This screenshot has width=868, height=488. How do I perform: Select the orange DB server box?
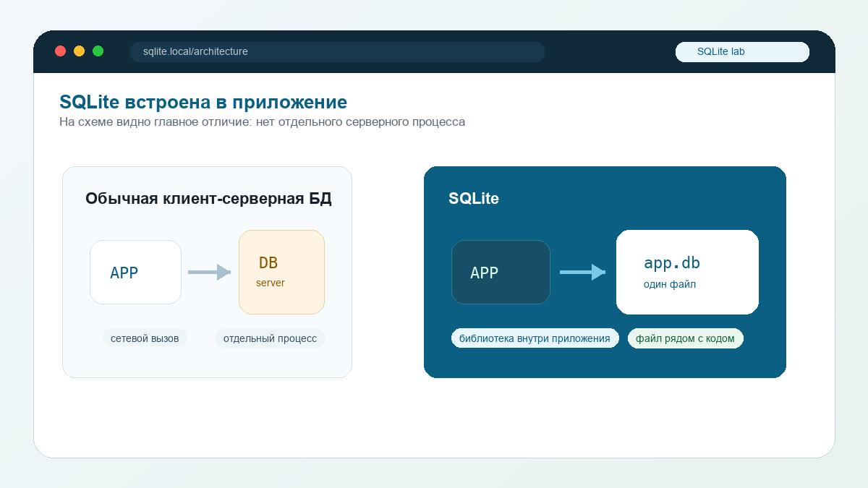pyautogui.click(x=281, y=272)
